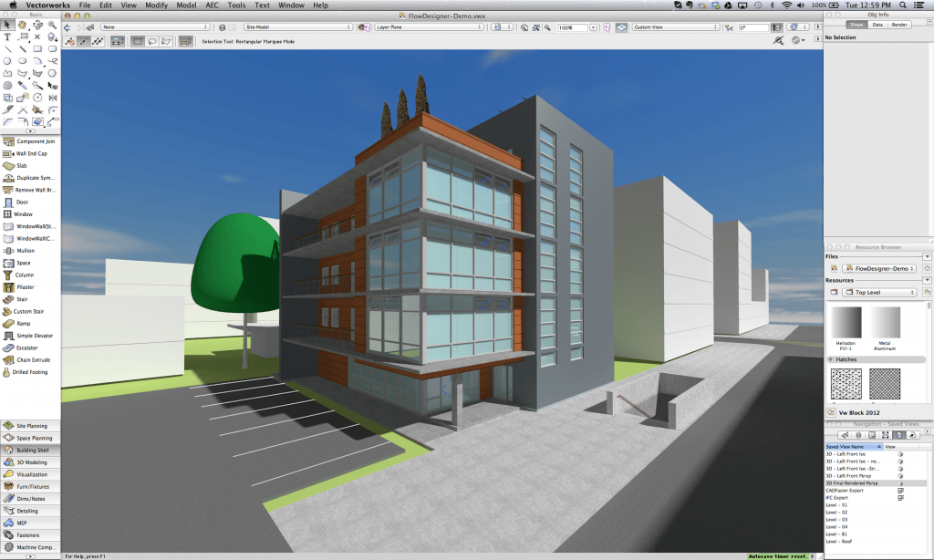Select the Slab tool
Image resolution: width=934 pixels, height=560 pixels.
click(23, 165)
